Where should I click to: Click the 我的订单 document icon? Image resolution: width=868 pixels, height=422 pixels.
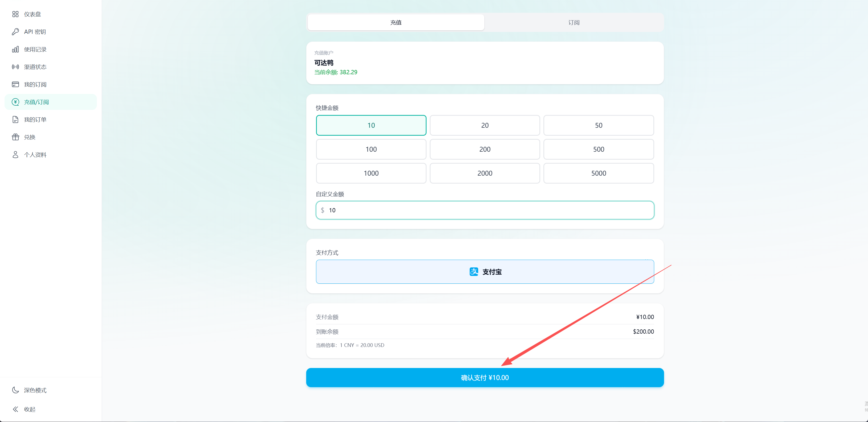[15, 119]
